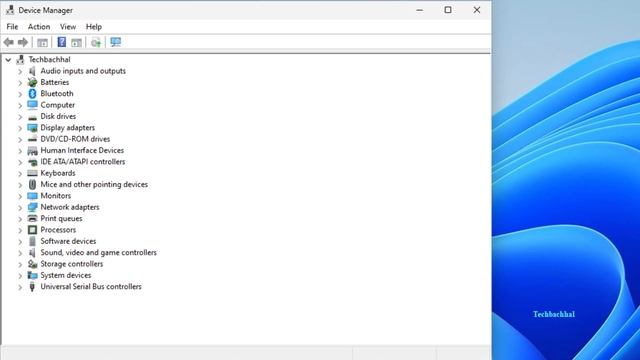
Task: Expand the Software devices chevron
Action: pyautogui.click(x=20, y=242)
